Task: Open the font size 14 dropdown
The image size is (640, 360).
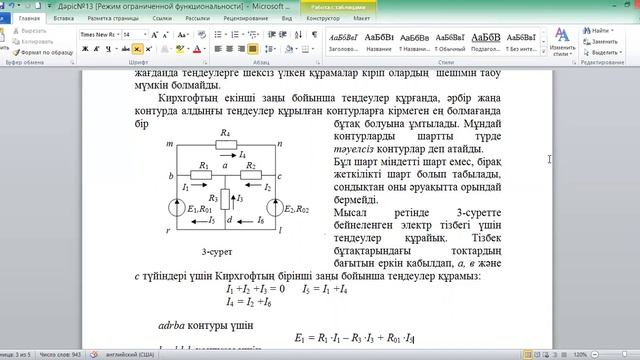Action: [x=145, y=35]
